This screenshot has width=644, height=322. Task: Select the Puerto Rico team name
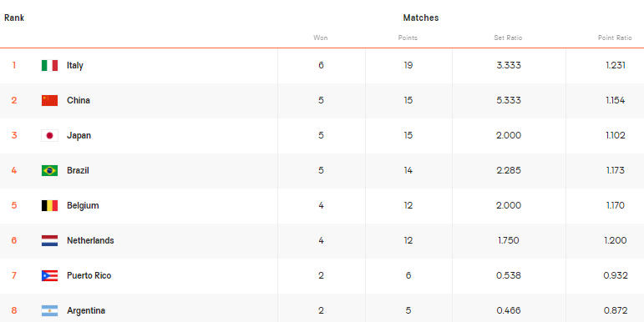89,275
